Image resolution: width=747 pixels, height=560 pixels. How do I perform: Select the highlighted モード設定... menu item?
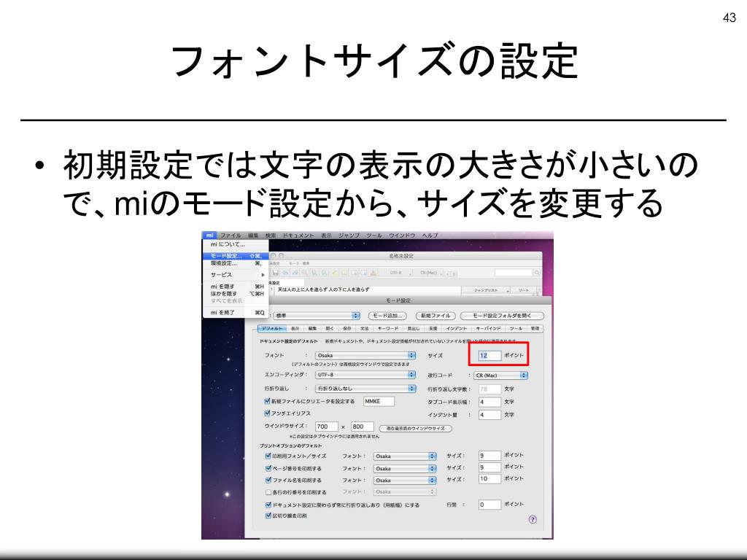click(x=236, y=256)
